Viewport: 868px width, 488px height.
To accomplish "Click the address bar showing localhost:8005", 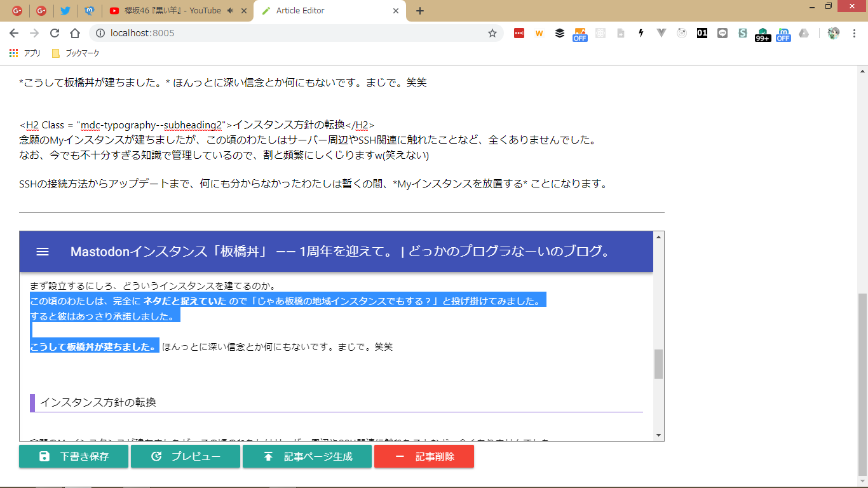I will point(286,33).
